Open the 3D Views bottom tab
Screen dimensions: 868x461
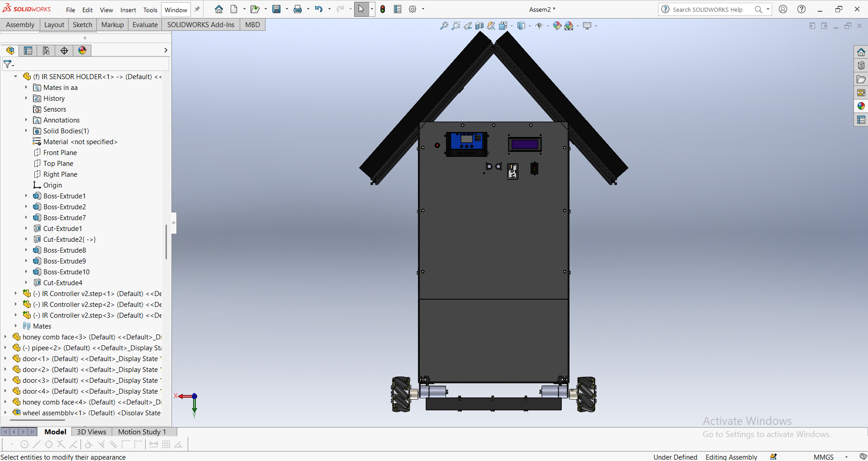(x=91, y=432)
